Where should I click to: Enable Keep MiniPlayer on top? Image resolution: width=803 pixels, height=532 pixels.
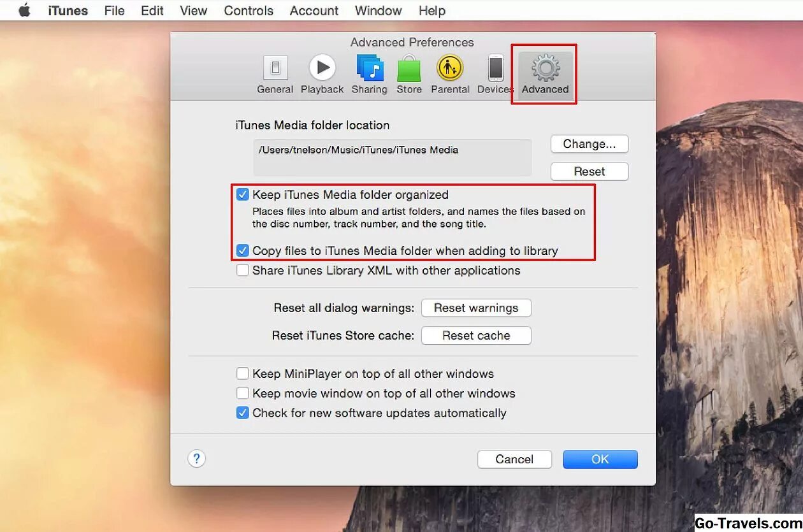pyautogui.click(x=243, y=373)
